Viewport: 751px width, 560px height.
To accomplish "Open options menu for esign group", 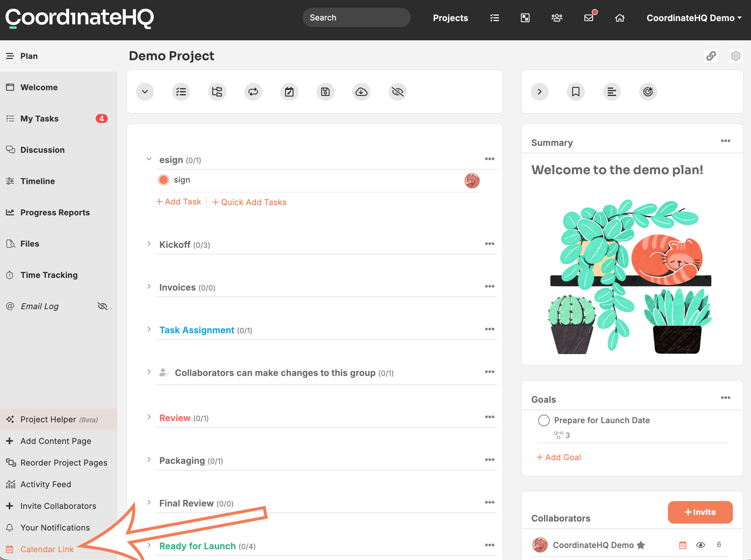I will pyautogui.click(x=490, y=159).
